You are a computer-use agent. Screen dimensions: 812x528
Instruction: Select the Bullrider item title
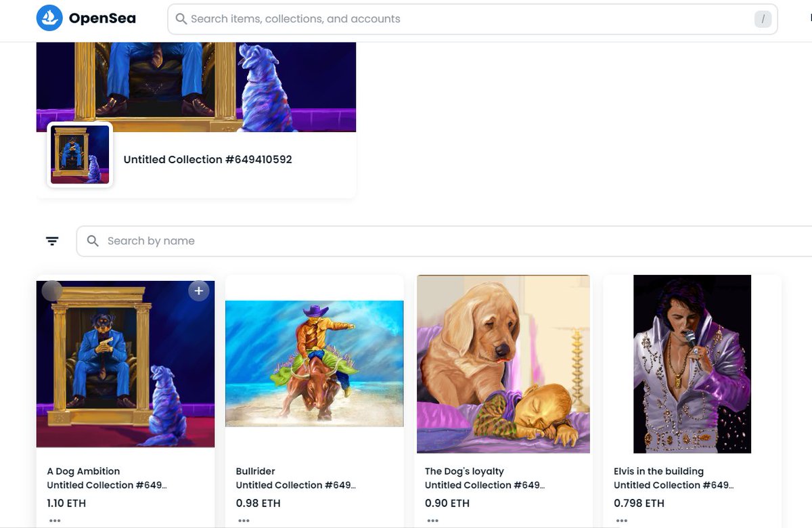point(255,471)
